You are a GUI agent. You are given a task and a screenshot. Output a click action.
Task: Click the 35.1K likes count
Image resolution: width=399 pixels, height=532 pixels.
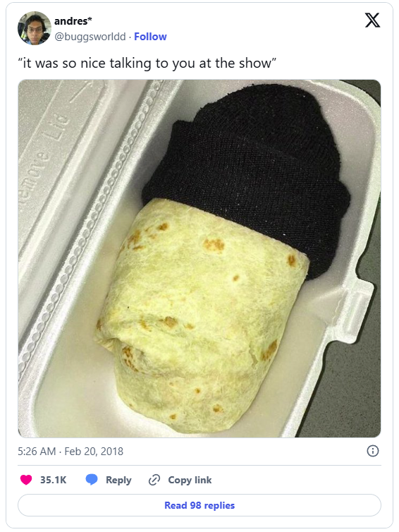click(x=53, y=480)
